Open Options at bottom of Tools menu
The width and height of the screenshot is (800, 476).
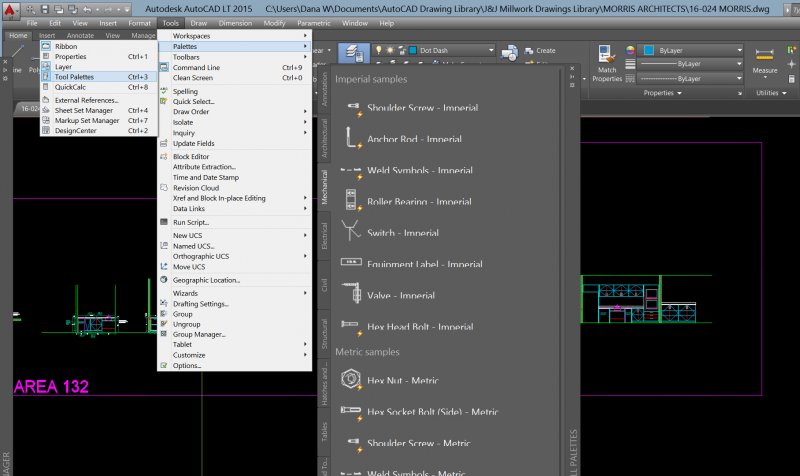235,365
